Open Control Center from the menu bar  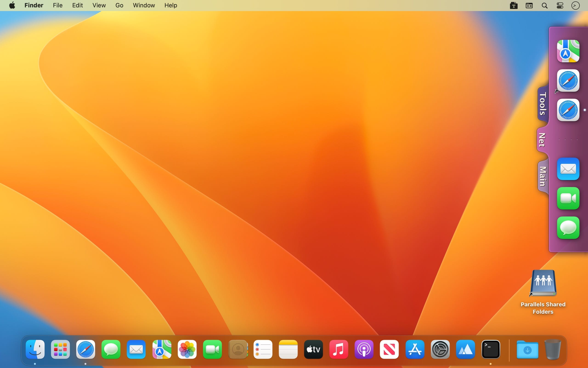click(560, 6)
